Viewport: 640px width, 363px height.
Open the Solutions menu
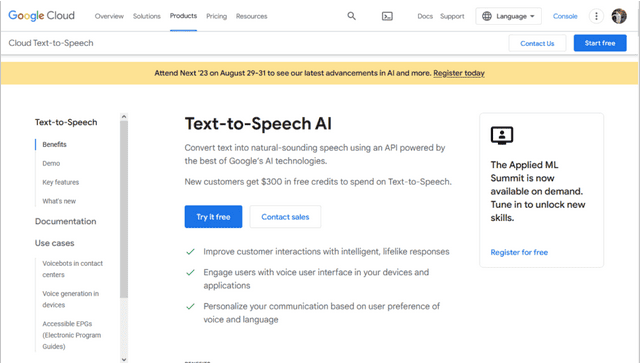pos(147,16)
